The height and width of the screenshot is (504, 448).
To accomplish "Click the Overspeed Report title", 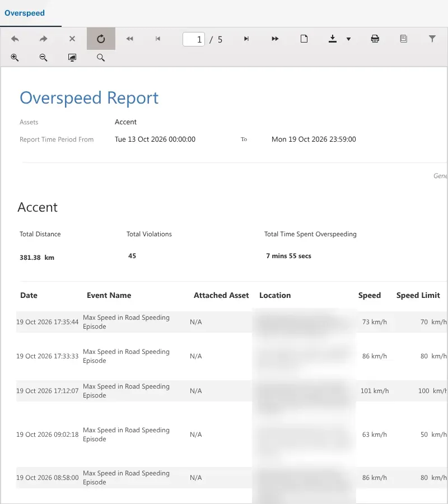I will click(x=89, y=98).
